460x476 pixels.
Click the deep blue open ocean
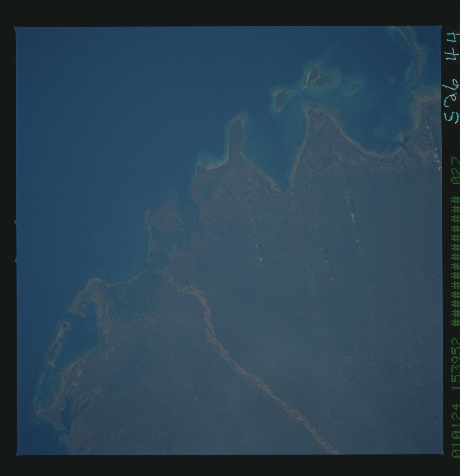tap(97, 121)
